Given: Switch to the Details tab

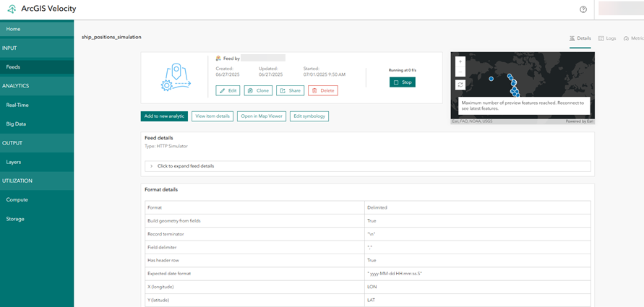Looking at the screenshot, I should [580, 38].
